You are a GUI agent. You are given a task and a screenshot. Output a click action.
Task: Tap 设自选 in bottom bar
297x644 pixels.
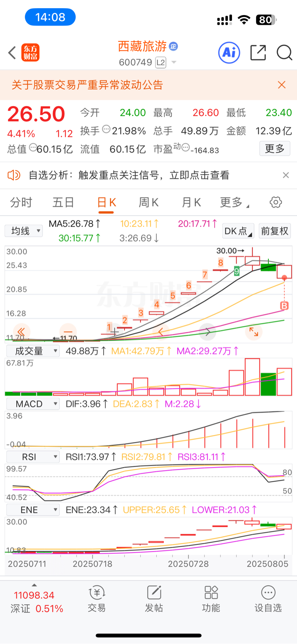268,599
